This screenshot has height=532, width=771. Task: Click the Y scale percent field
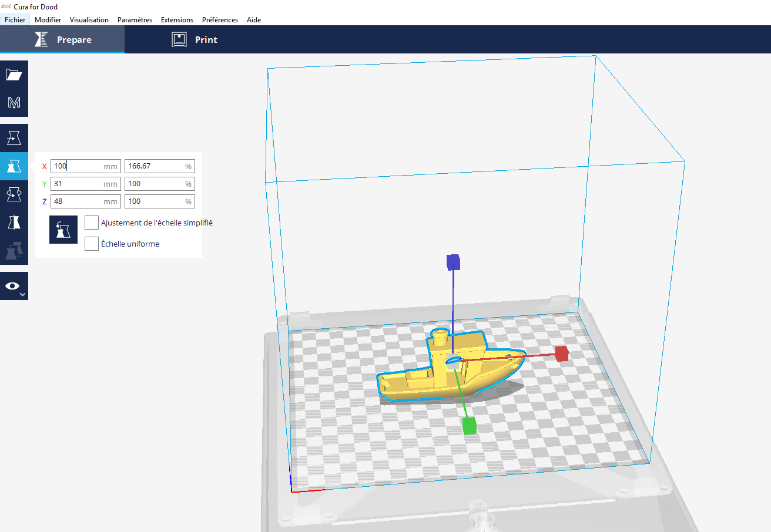coord(160,184)
